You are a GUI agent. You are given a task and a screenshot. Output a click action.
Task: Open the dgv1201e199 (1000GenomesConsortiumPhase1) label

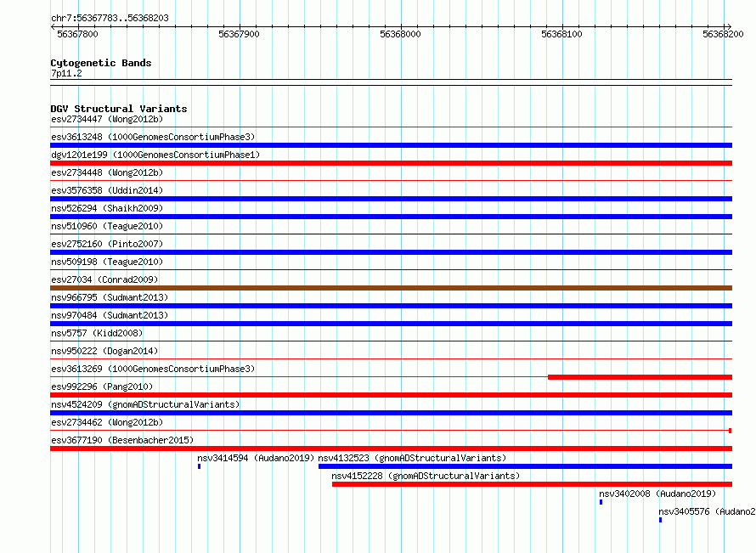155,155
